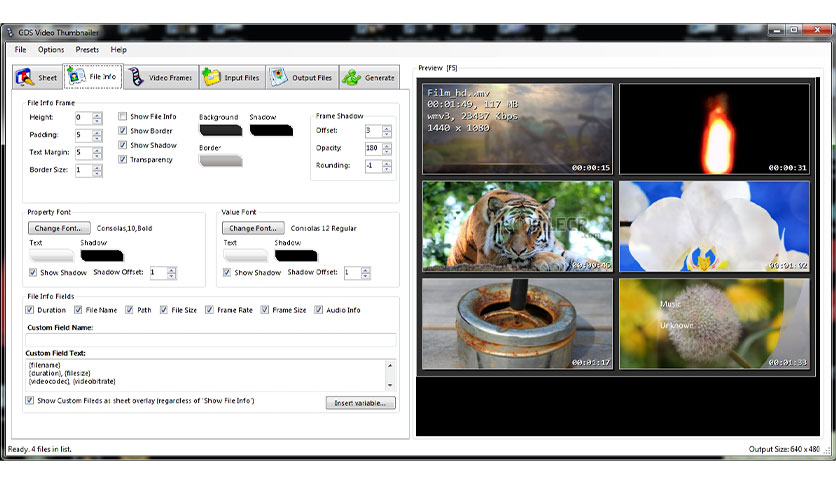Click the white orchid preview thumbnail
836x484 pixels.
[714, 226]
